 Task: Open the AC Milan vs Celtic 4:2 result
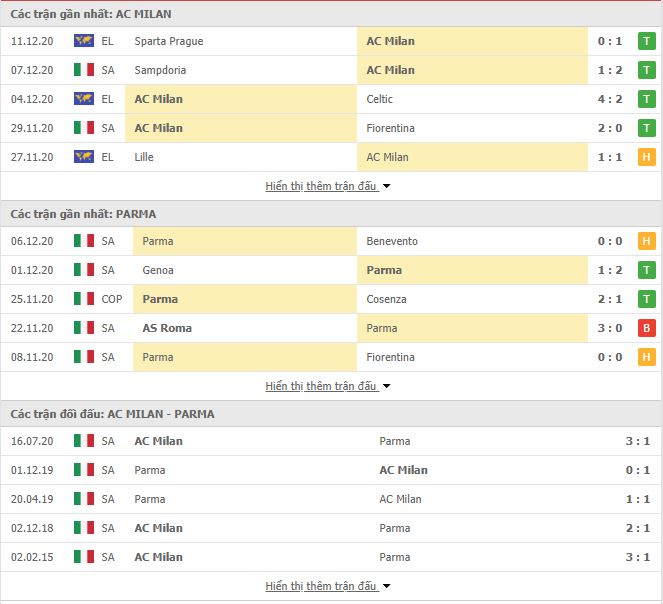tap(610, 99)
